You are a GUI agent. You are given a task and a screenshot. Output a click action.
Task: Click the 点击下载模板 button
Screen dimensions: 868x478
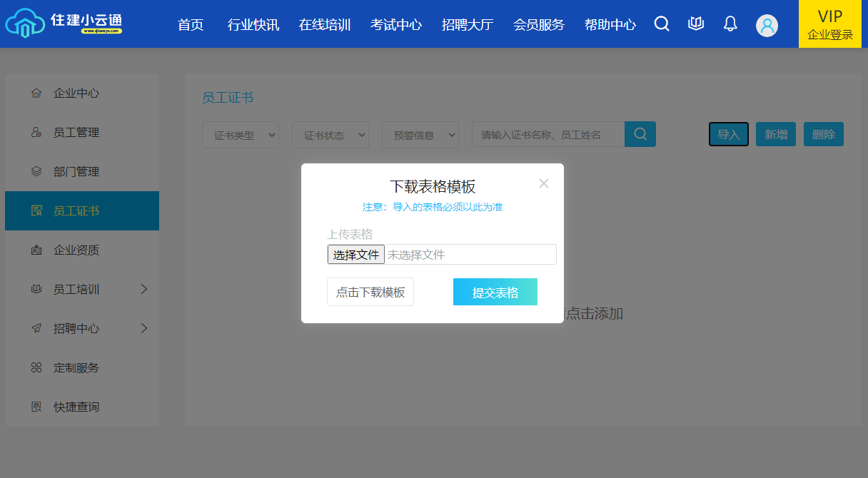click(370, 293)
